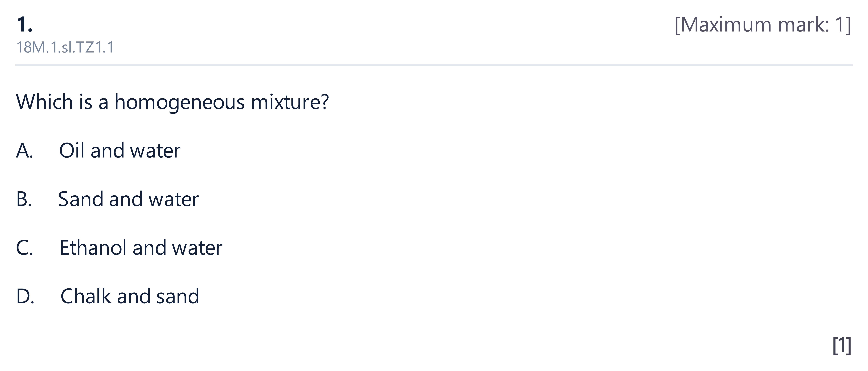Select answer B. Sand and water
Image resolution: width=868 pixels, height=371 pixels.
(x=107, y=199)
